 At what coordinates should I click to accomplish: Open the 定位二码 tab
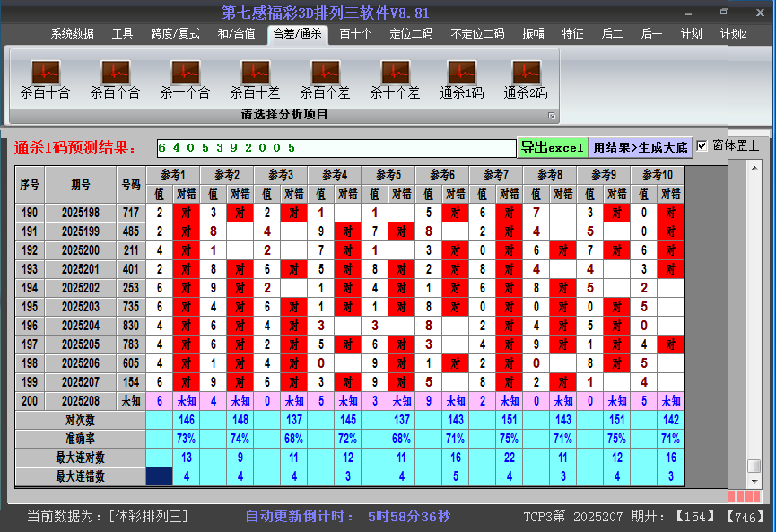411,34
